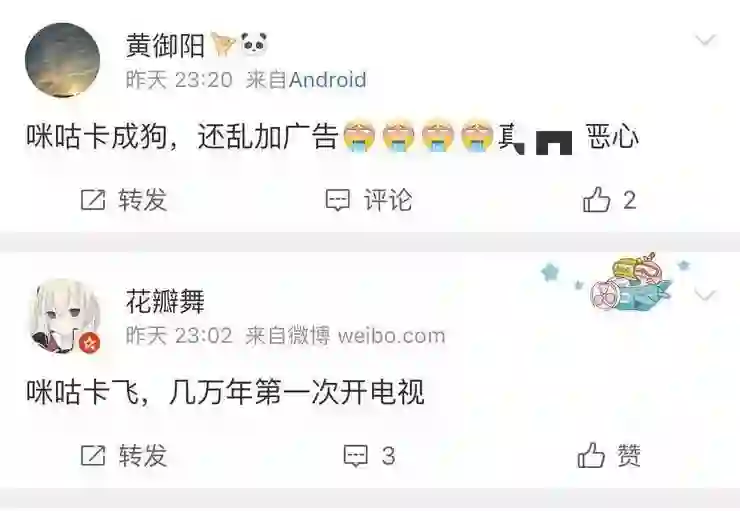
Task: Open username 花瓣舞 profile link
Action: pos(165,302)
